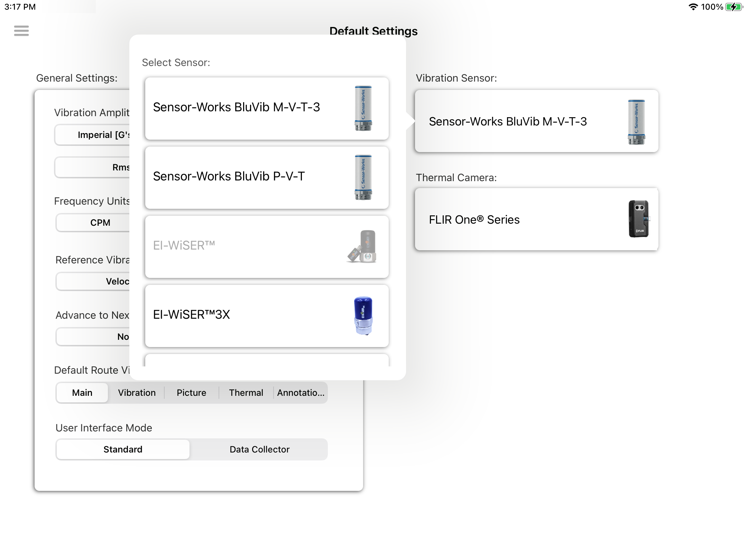This screenshot has width=747, height=560.
Task: Tap the Select Sensor: heading
Action: coord(176,63)
